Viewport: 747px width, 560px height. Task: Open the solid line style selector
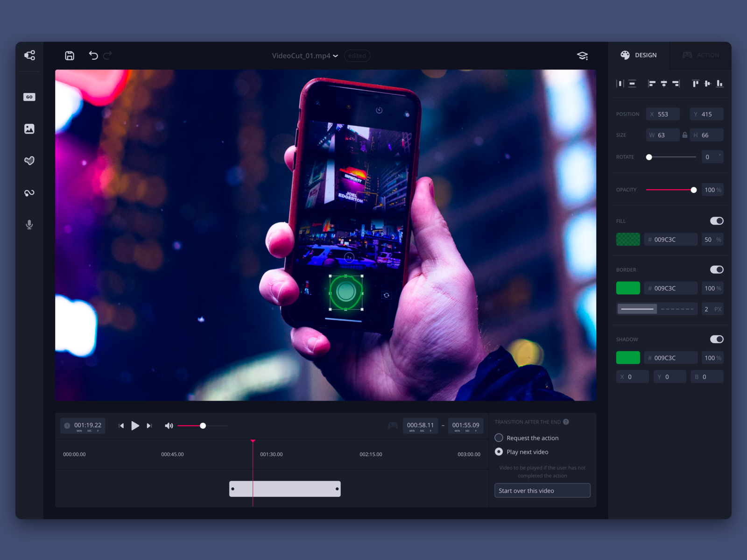pyautogui.click(x=637, y=309)
